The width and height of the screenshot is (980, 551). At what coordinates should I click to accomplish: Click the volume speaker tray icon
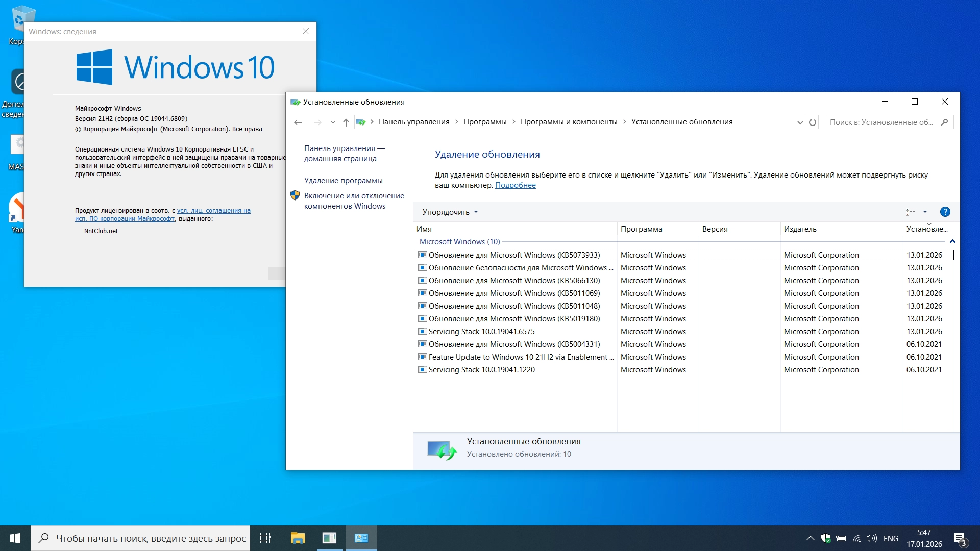click(872, 538)
